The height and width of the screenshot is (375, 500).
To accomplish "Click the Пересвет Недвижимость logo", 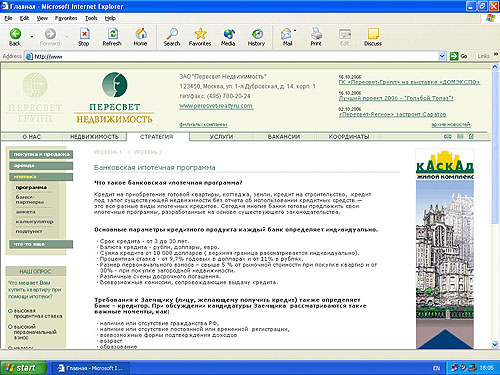I will [x=114, y=98].
